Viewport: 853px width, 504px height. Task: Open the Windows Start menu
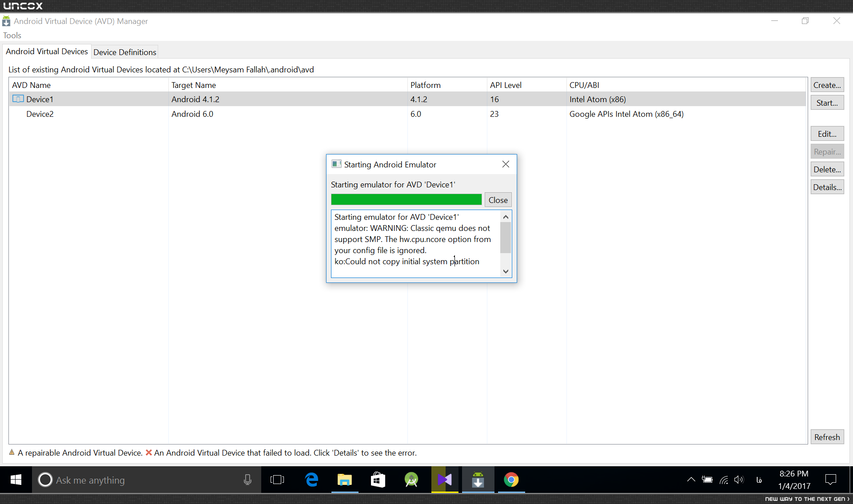click(x=16, y=480)
